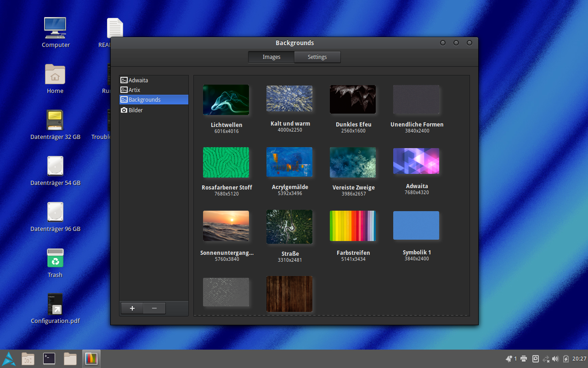This screenshot has width=588, height=368.
Task: Choose the Lichtwellen wallpaper thumbnail
Action: [226, 100]
